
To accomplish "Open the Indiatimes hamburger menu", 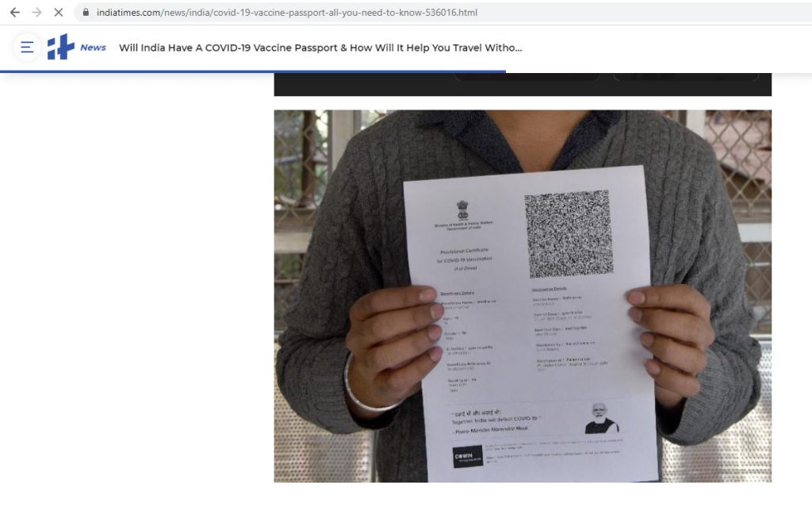I will click(27, 47).
